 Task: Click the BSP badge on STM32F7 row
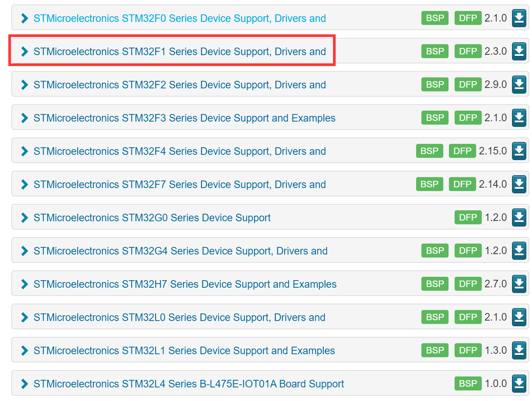[x=430, y=184]
